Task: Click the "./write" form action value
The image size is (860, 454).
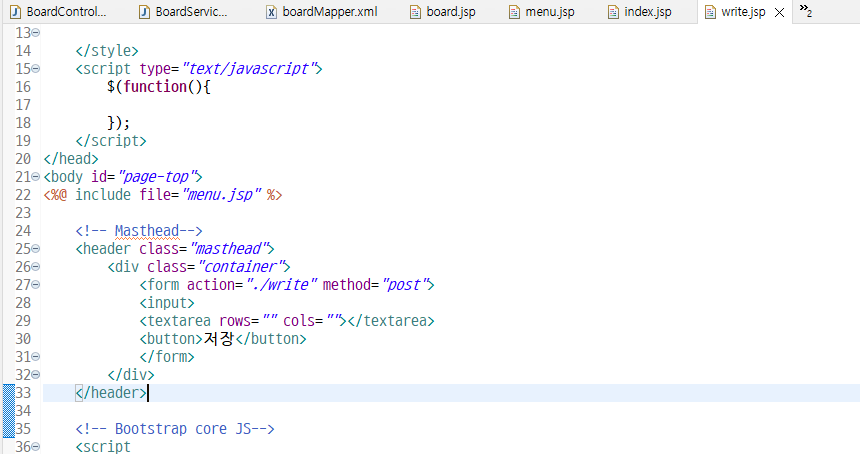Action: click(281, 285)
